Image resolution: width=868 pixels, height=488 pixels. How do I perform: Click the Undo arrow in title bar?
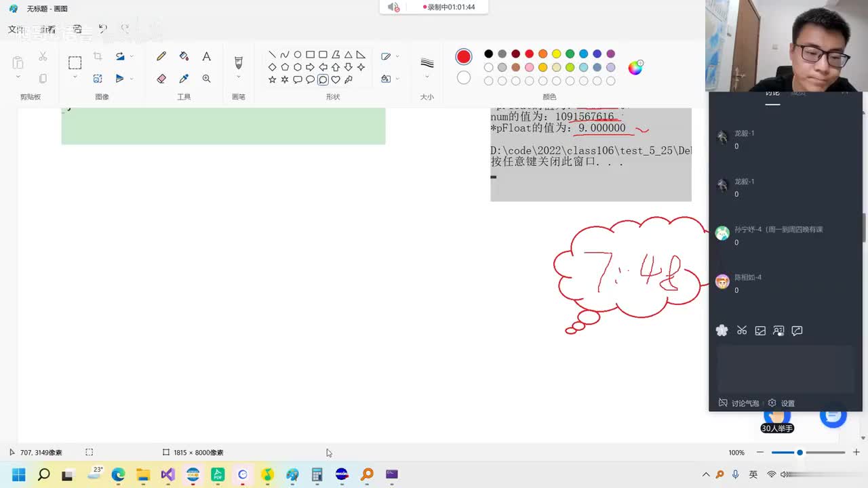pos(102,28)
